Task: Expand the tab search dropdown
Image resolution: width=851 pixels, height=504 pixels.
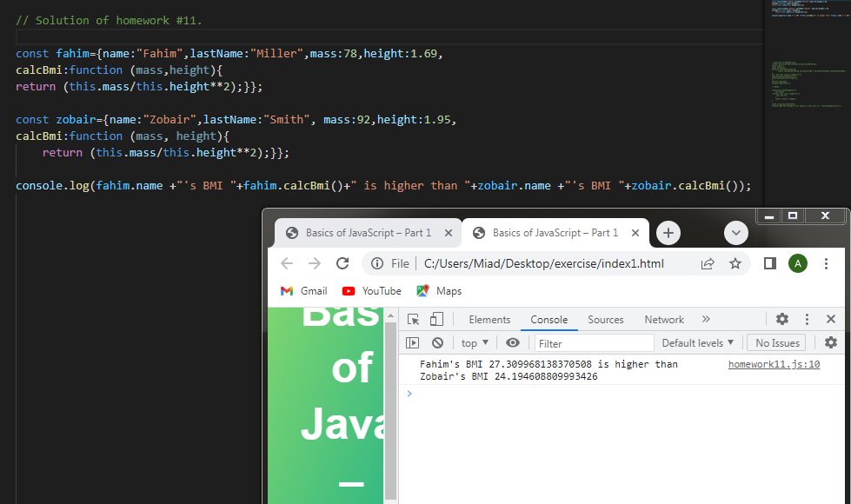Action: click(736, 233)
